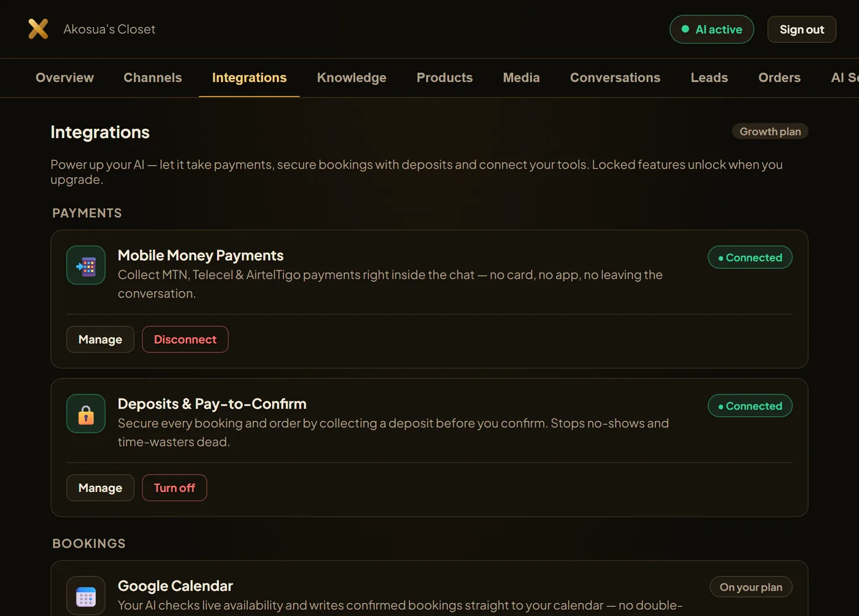Image resolution: width=859 pixels, height=616 pixels.
Task: Click the Integrations page heading
Action: [x=100, y=132]
